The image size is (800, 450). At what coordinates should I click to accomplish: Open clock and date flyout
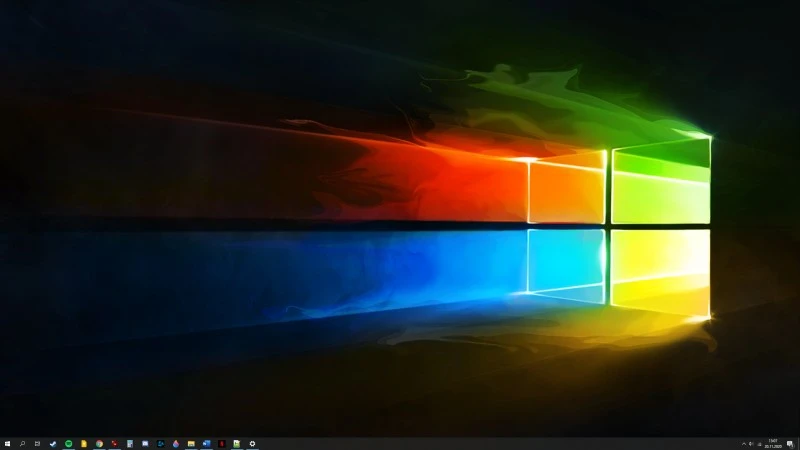[x=773, y=443]
